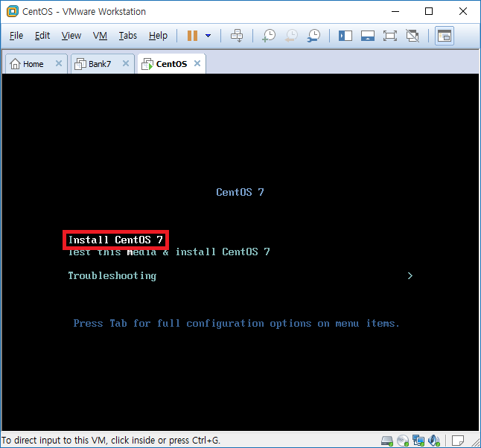Close the VMware Workstation window
The height and width of the screenshot is (448, 481).
463,12
